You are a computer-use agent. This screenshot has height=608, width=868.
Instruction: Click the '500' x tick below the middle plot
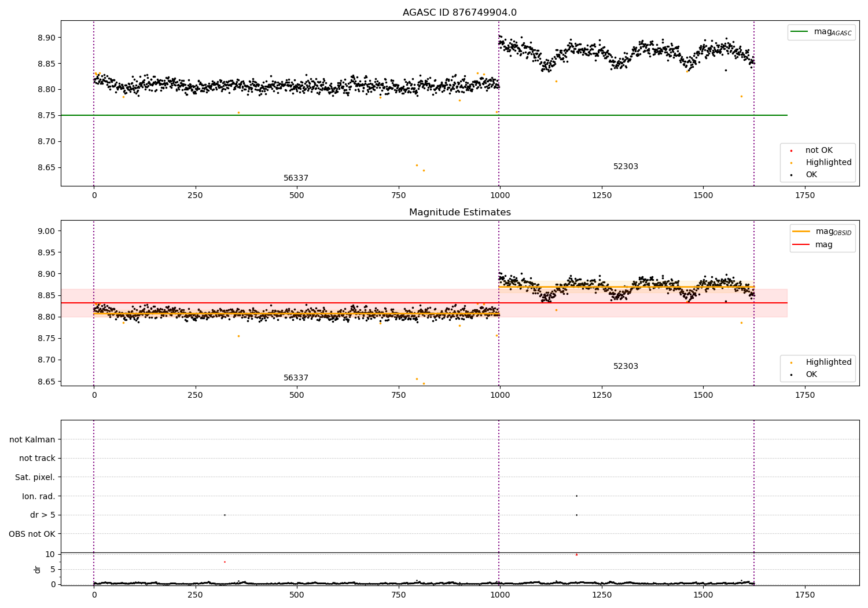pos(297,395)
